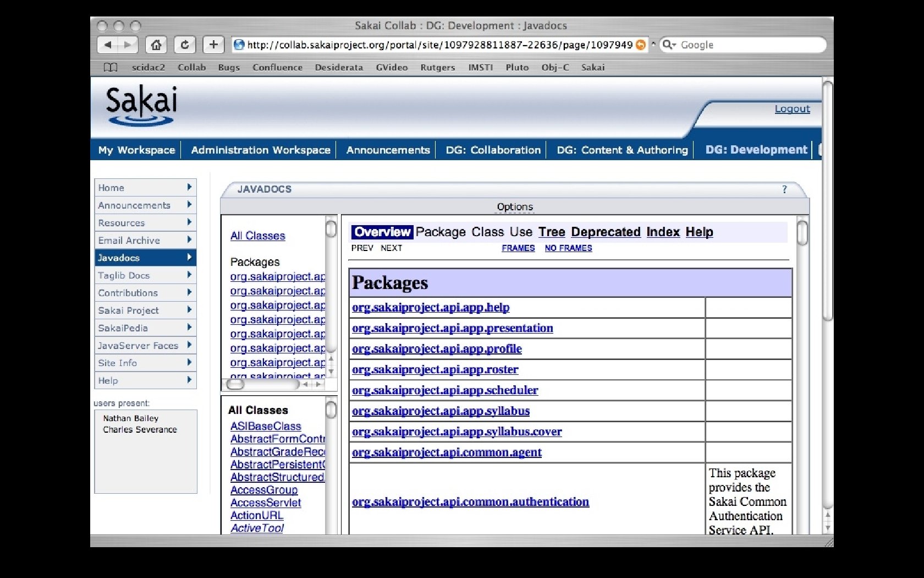Open org.sakaiproject.api.app.roster package
Image resolution: width=924 pixels, height=578 pixels.
435,369
